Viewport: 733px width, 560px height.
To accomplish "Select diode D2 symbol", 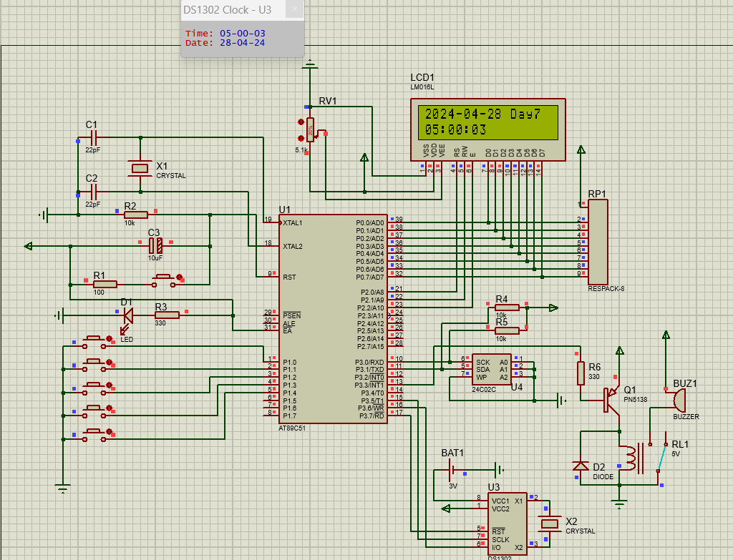I will 581,466.
